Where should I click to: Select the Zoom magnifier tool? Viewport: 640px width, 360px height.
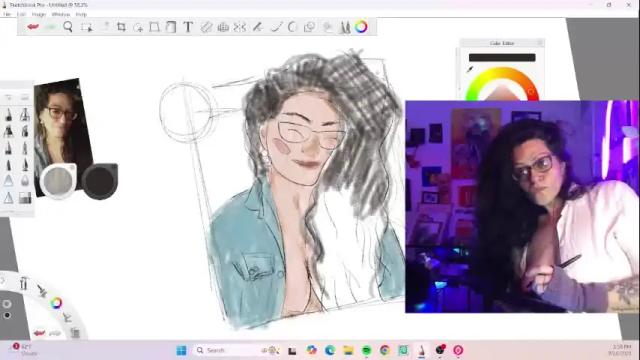[x=68, y=27]
